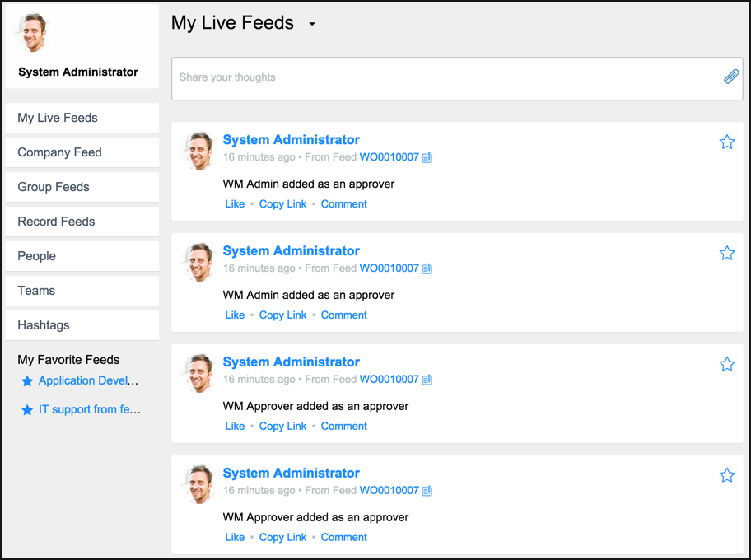Toggle the star on the second post
This screenshot has width=751, height=560.
pos(726,253)
